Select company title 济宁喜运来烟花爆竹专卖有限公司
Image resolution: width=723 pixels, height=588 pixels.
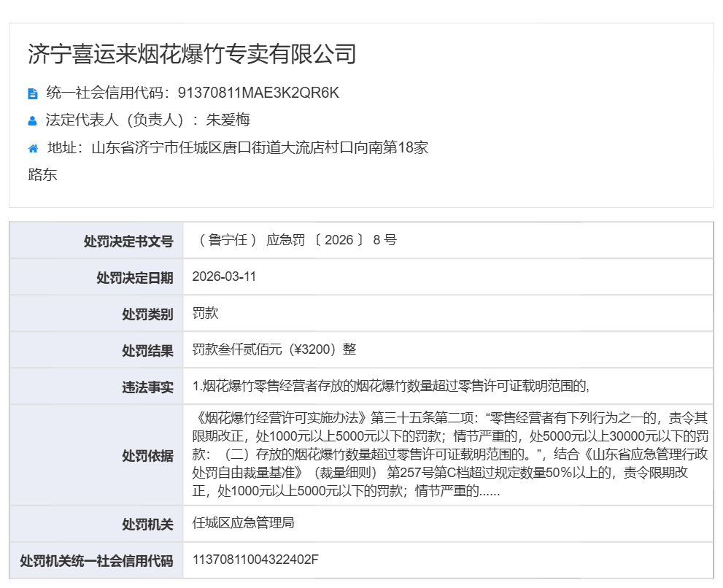(192, 54)
